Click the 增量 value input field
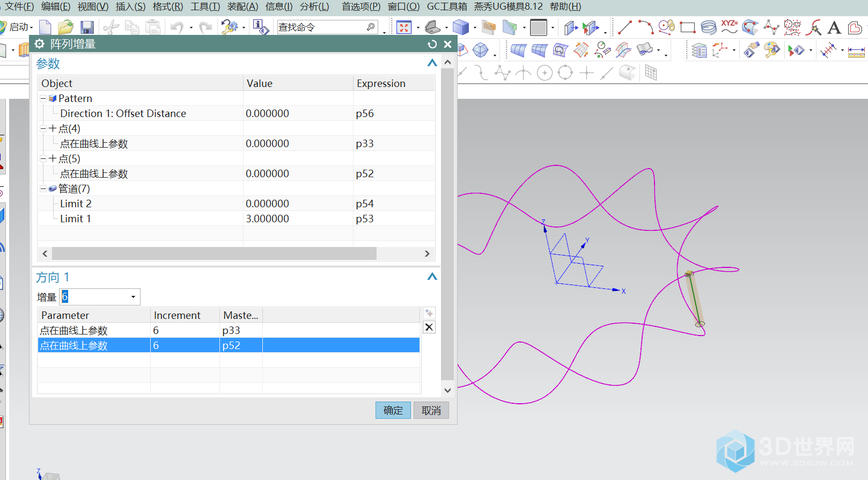 pyautogui.click(x=93, y=297)
